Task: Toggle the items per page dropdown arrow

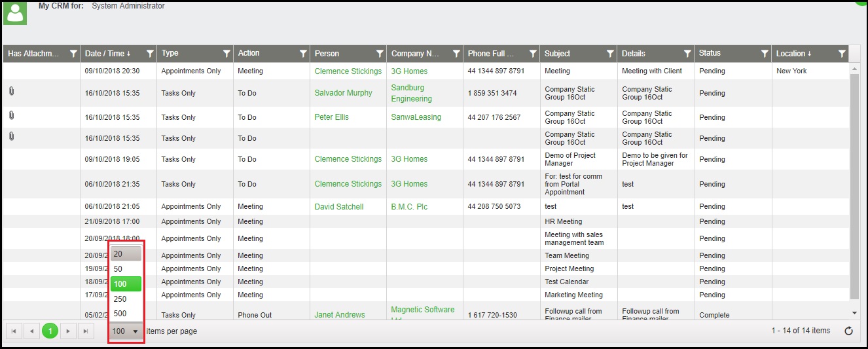Action: [136, 331]
